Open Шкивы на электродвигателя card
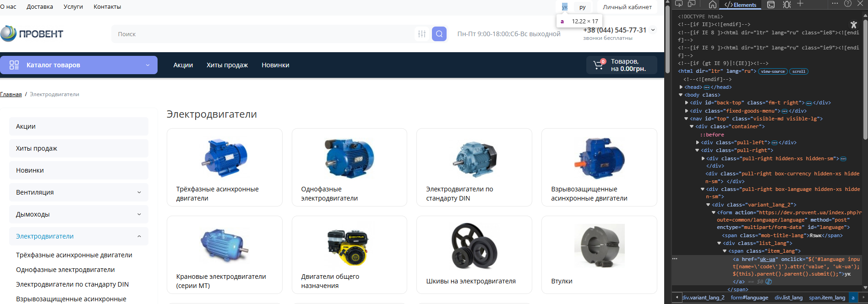The height and width of the screenshot is (304, 868). pos(474,255)
